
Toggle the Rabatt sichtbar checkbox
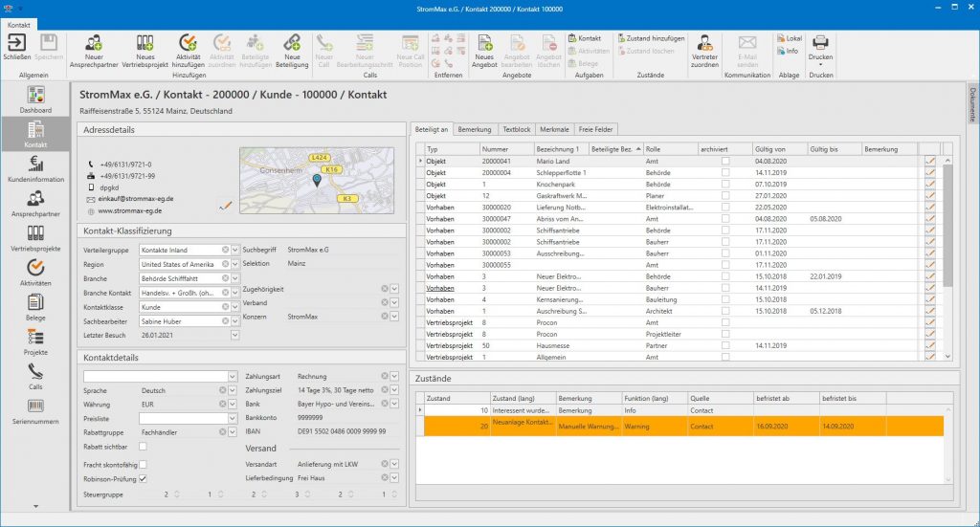click(x=143, y=446)
